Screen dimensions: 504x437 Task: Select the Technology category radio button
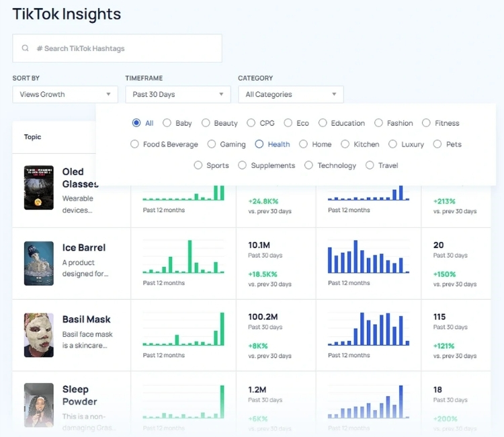pyautogui.click(x=308, y=165)
